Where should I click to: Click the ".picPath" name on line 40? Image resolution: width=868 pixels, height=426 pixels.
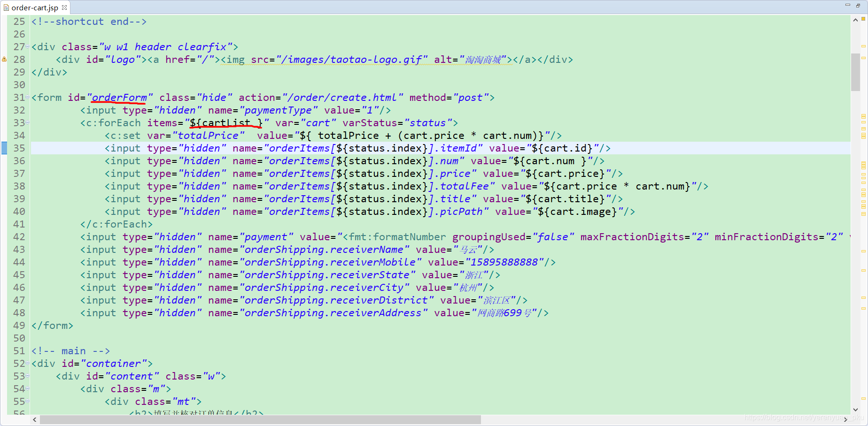tap(462, 212)
